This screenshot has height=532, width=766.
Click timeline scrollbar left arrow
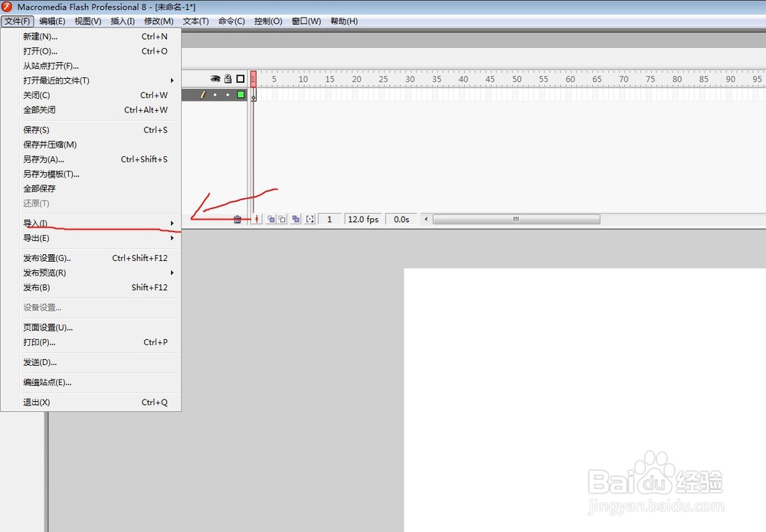coord(426,219)
